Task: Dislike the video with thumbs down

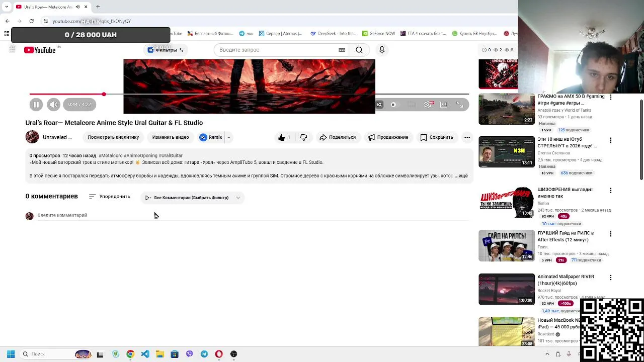Action: point(304,137)
